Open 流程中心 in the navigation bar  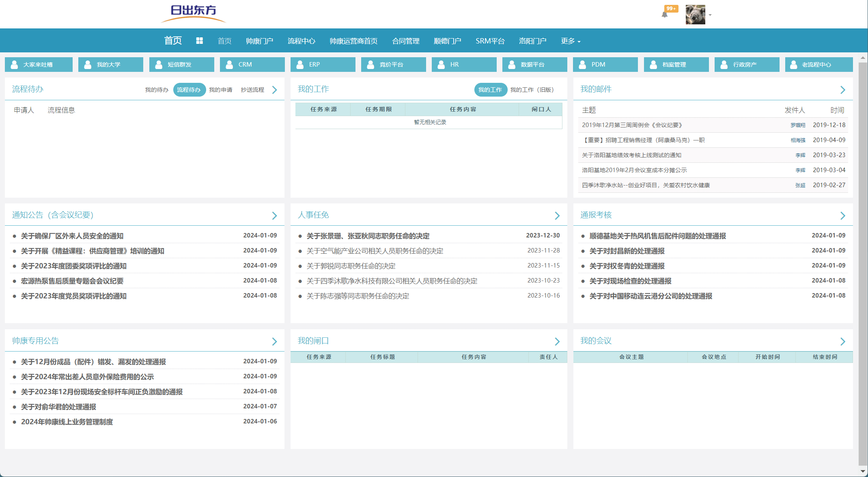301,41
